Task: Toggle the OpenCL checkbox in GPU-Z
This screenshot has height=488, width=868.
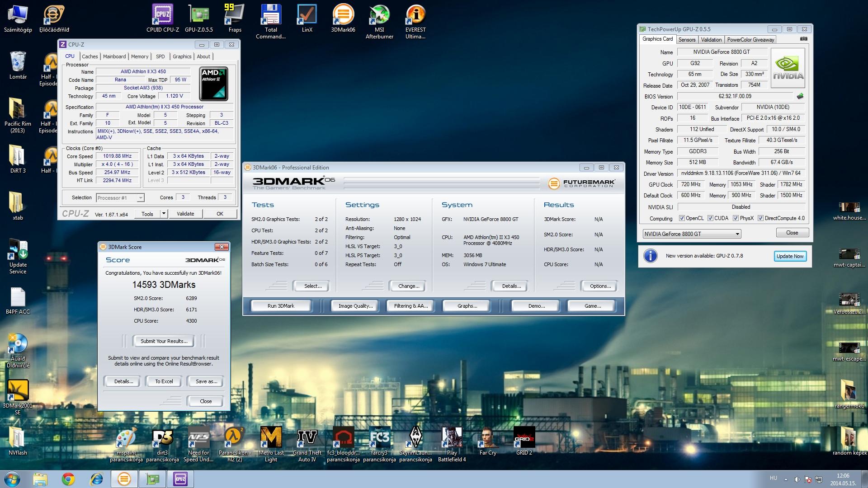Action: 682,218
